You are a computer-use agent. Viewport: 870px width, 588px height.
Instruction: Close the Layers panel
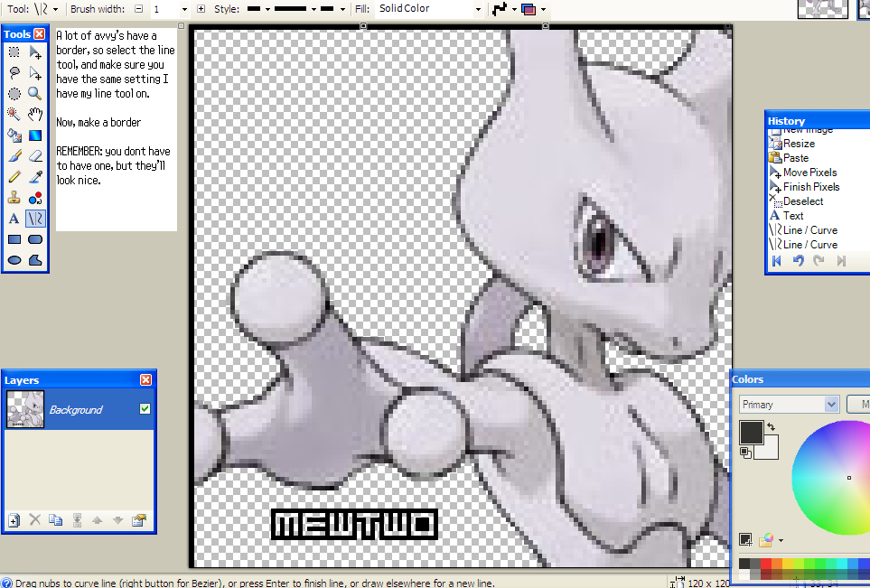pyautogui.click(x=146, y=379)
